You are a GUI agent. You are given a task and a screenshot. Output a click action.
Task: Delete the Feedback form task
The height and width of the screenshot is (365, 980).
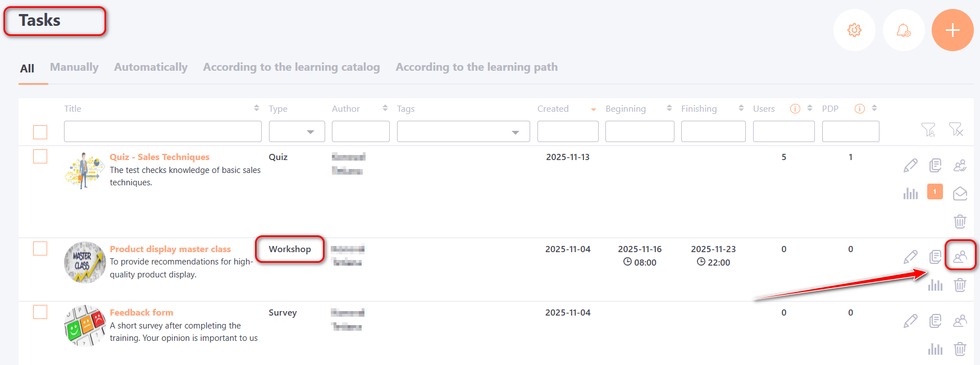click(960, 349)
